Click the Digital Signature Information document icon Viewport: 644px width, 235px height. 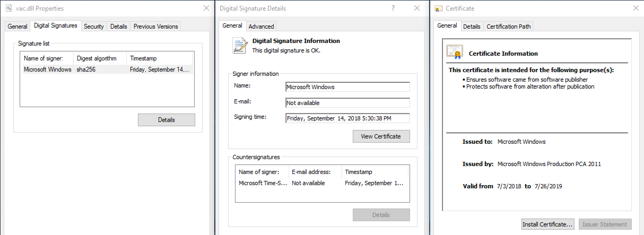coord(240,46)
